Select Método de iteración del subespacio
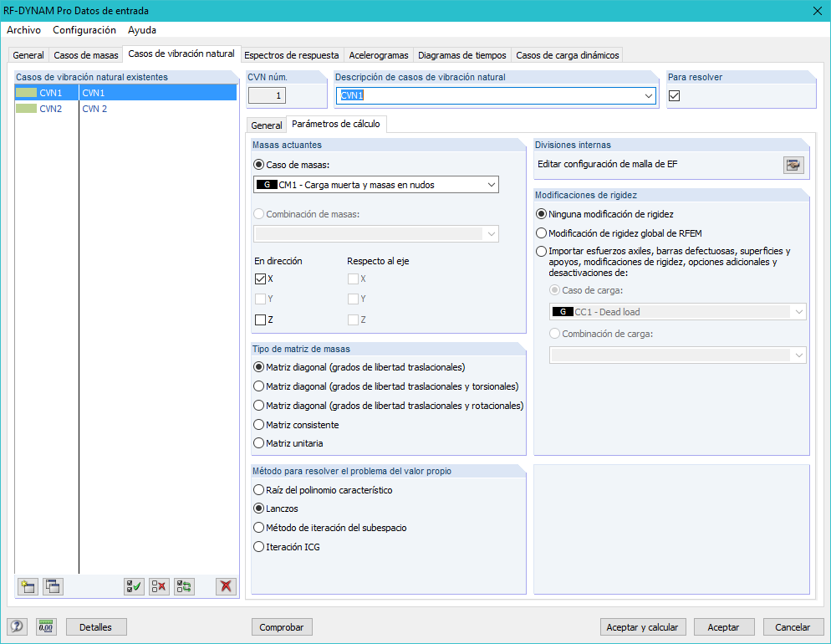This screenshot has width=831, height=644. pyautogui.click(x=258, y=528)
